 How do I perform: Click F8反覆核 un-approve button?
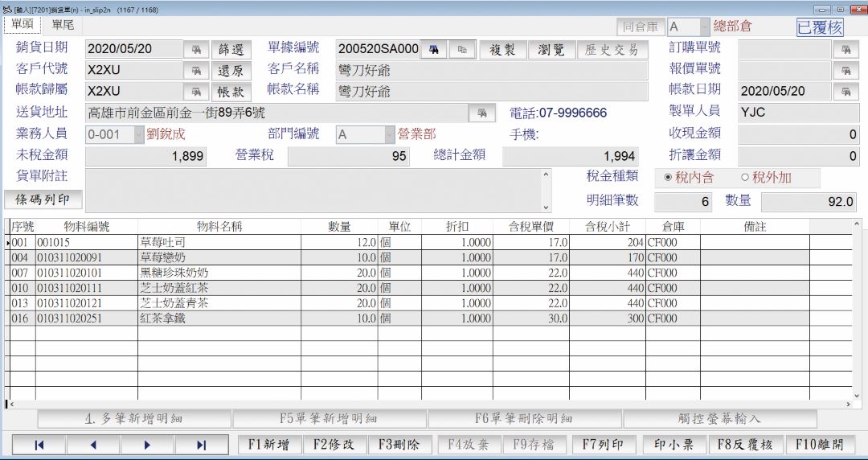(745, 445)
